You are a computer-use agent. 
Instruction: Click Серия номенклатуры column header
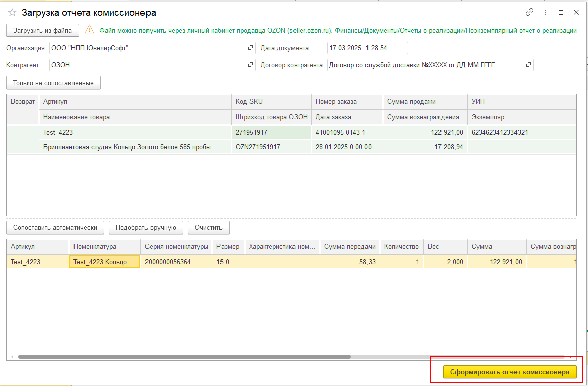coord(176,247)
